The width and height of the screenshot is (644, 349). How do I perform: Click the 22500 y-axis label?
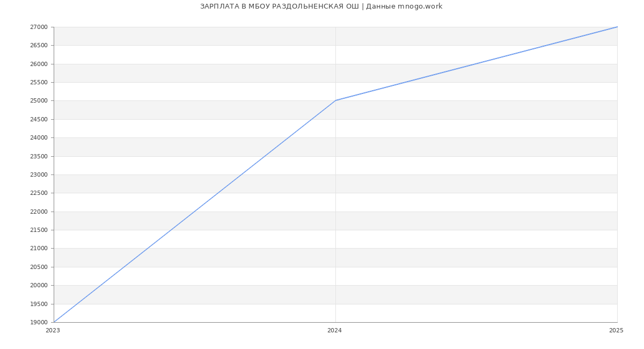coord(39,193)
